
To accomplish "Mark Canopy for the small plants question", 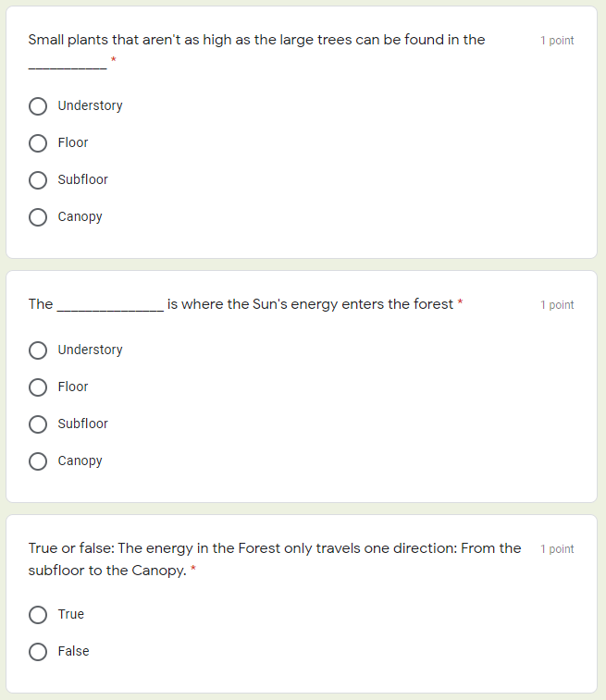I will pos(38,217).
